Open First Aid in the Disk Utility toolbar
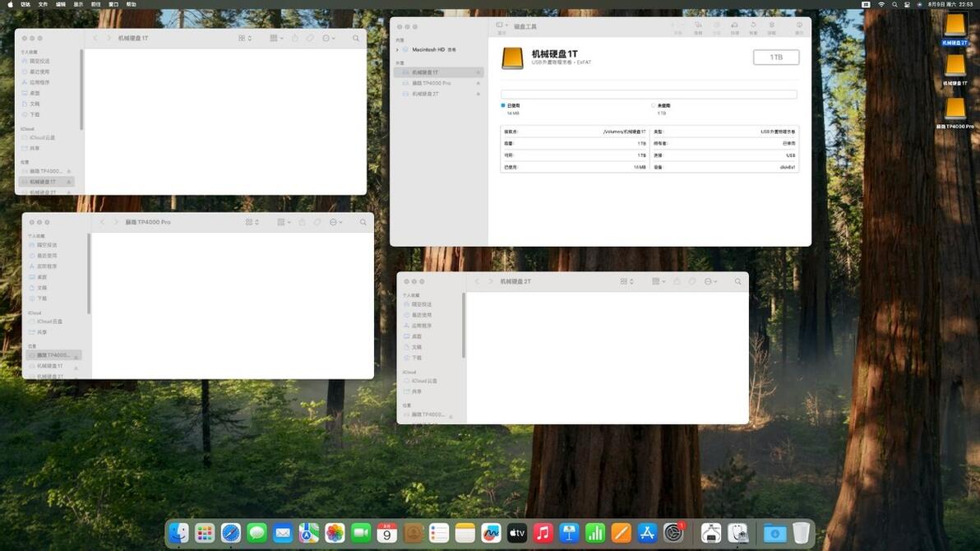 (x=698, y=28)
